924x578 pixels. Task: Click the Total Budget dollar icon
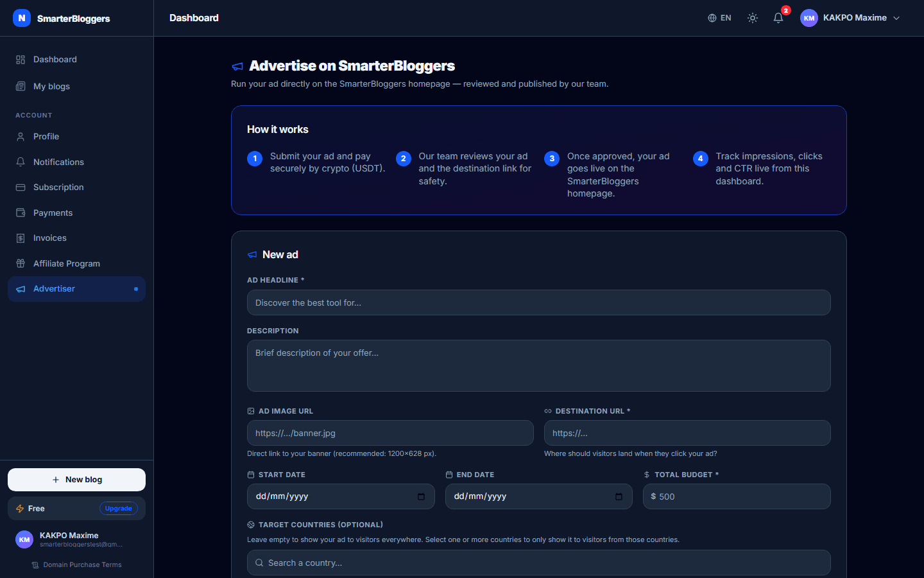(647, 475)
